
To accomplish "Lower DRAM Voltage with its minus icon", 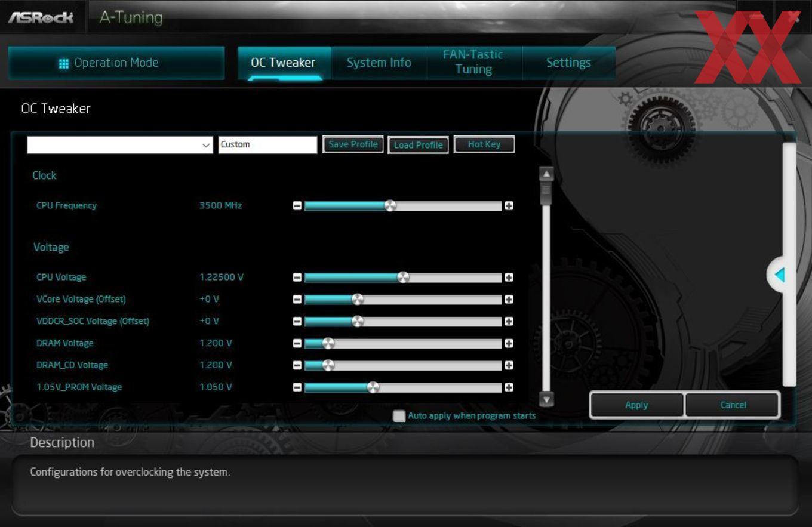I will (297, 344).
